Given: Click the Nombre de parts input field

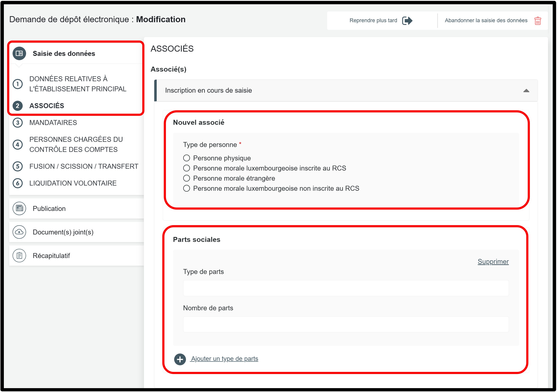Looking at the screenshot, I should (346, 324).
